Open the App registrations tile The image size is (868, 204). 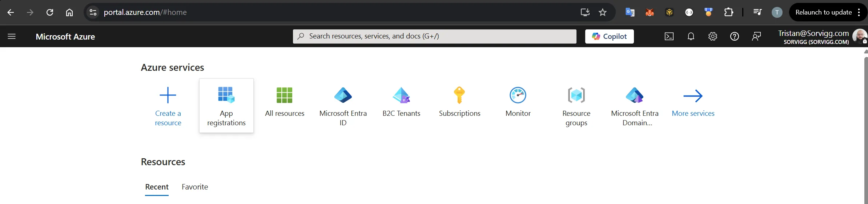tap(226, 106)
